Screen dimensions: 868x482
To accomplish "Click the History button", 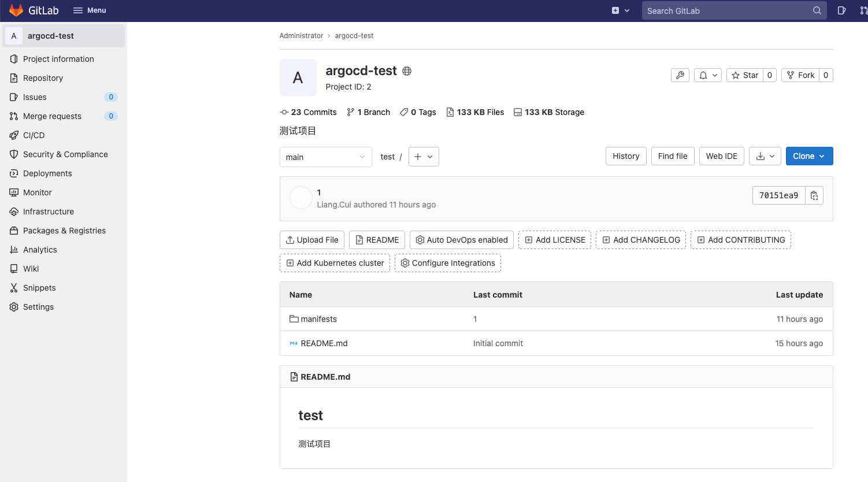I will [626, 156].
